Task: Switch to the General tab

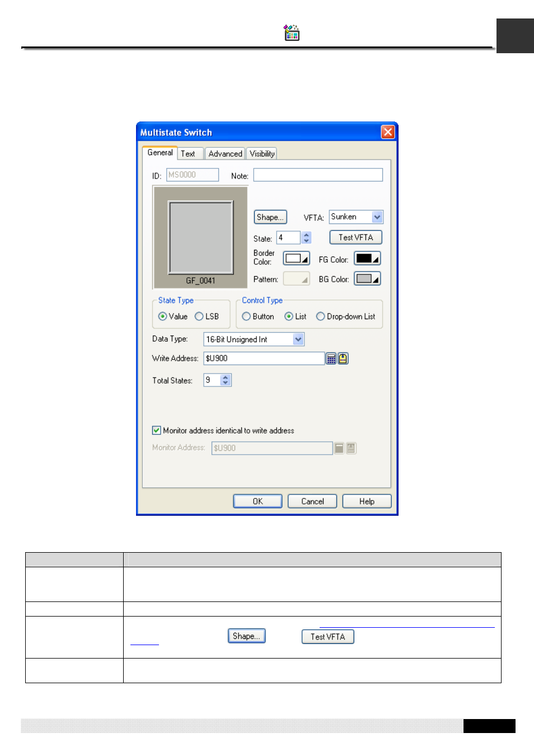Action: click(160, 153)
